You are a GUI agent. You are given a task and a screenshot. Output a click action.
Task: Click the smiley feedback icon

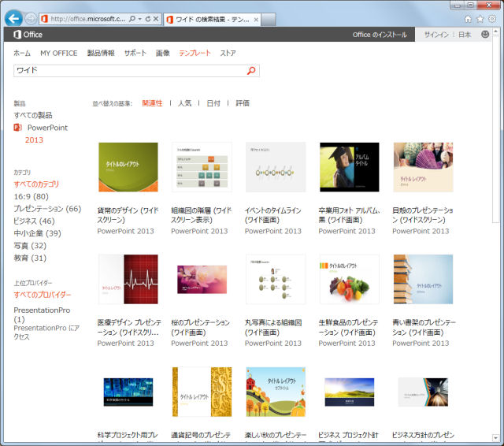(485, 34)
